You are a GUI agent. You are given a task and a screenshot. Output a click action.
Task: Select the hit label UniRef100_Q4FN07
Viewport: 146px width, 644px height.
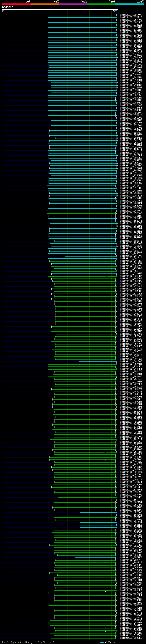click(131, 623)
